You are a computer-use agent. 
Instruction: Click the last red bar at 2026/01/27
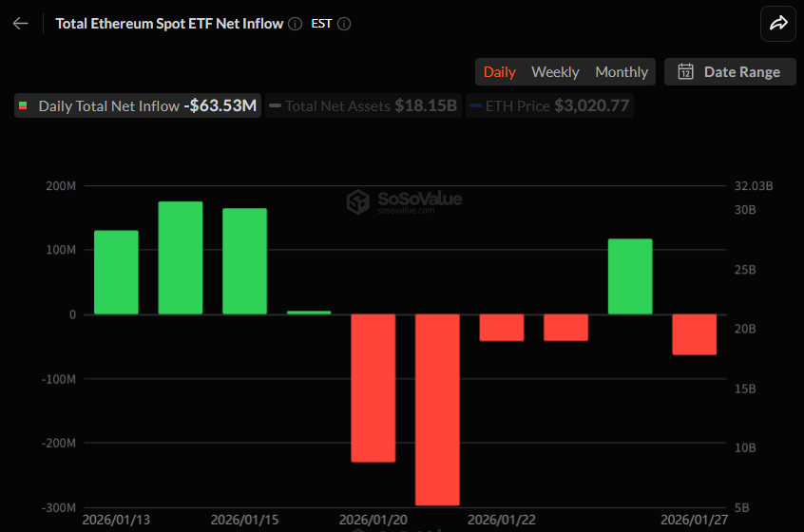[695, 334]
